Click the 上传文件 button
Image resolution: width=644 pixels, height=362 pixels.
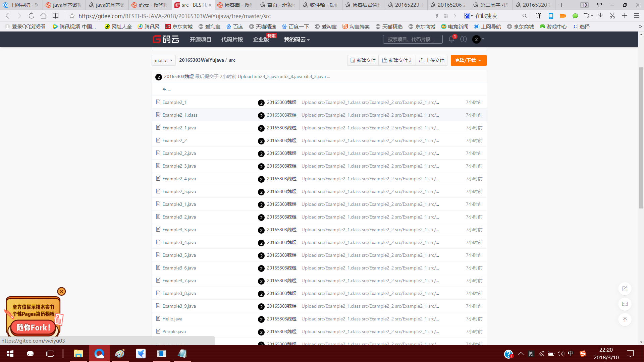(x=432, y=60)
